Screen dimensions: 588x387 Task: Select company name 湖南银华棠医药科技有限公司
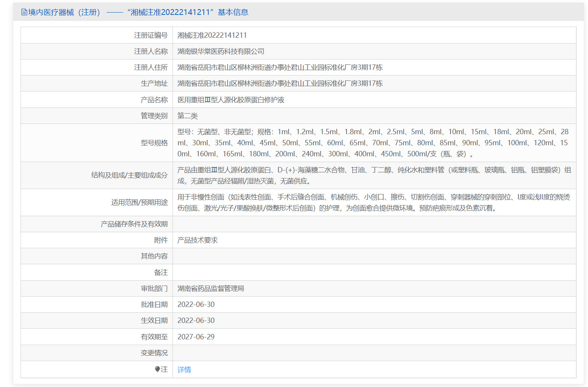221,51
